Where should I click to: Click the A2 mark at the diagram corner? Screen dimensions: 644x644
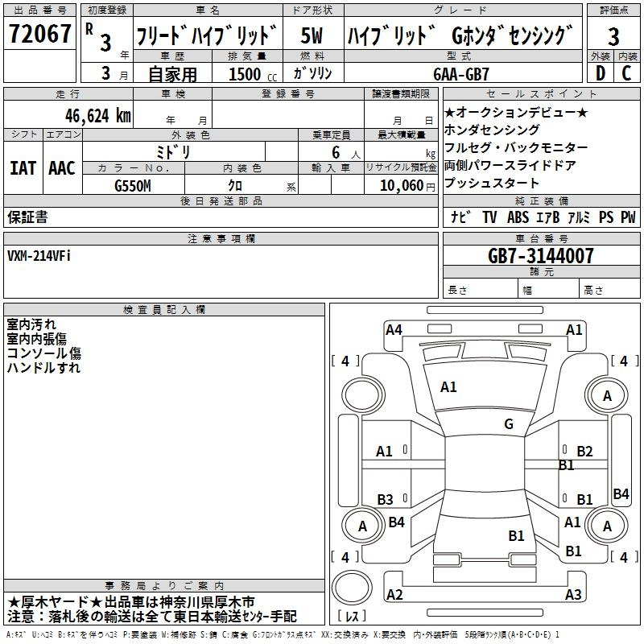394,595
